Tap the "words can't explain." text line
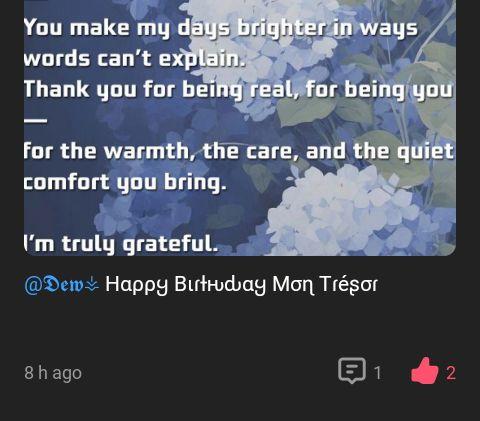Image resolution: width=480 pixels, height=421 pixels. coord(135,59)
